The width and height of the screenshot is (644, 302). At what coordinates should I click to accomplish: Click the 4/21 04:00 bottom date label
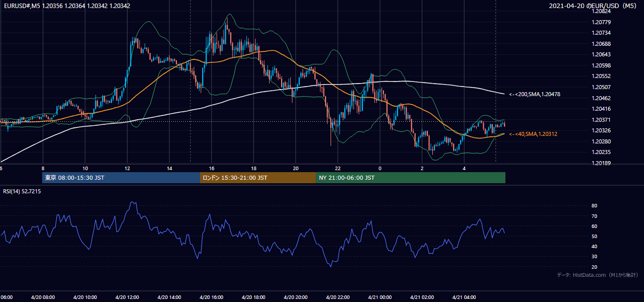pyautogui.click(x=463, y=297)
